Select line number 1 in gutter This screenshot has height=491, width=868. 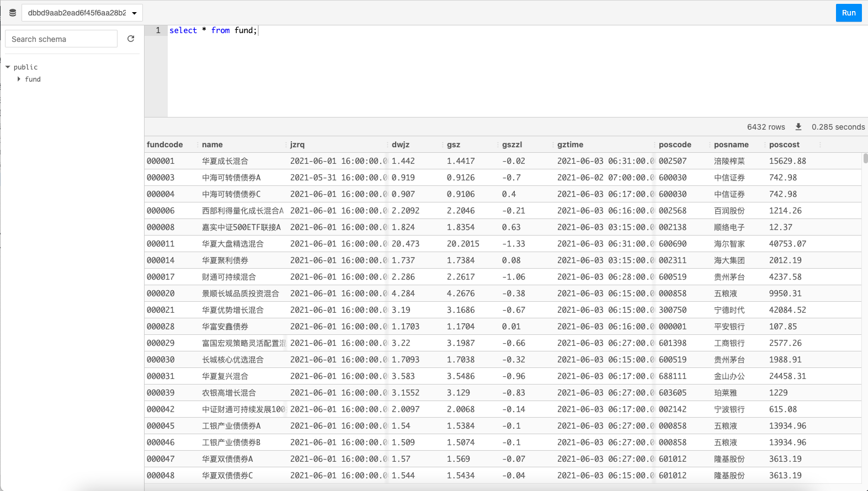pos(158,30)
